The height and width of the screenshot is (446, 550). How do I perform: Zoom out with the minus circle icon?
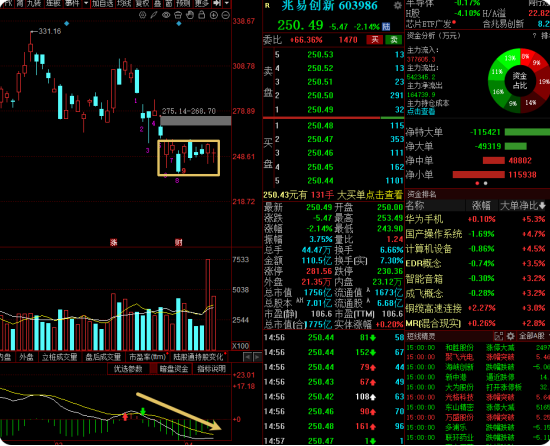tap(226, 15)
